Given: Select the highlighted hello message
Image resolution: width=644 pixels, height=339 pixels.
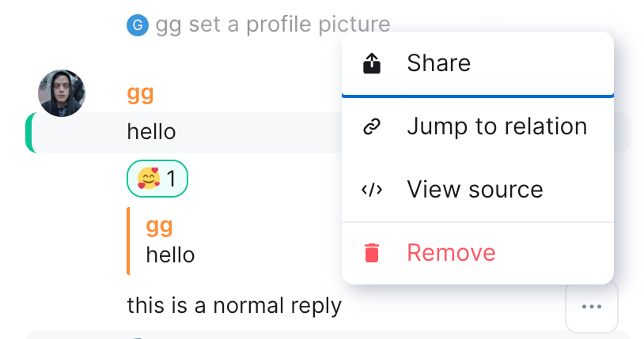Looking at the screenshot, I should (151, 131).
